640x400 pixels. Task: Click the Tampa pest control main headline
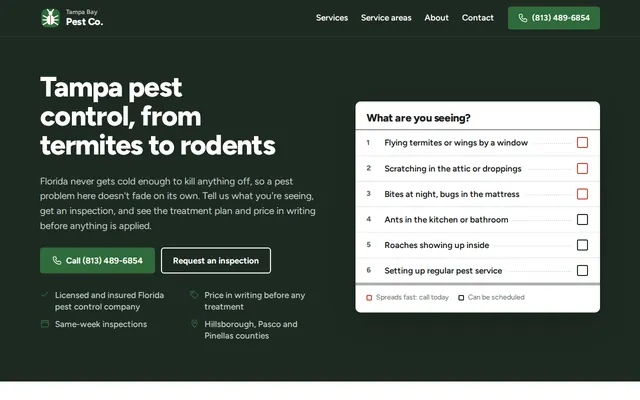[x=158, y=116]
